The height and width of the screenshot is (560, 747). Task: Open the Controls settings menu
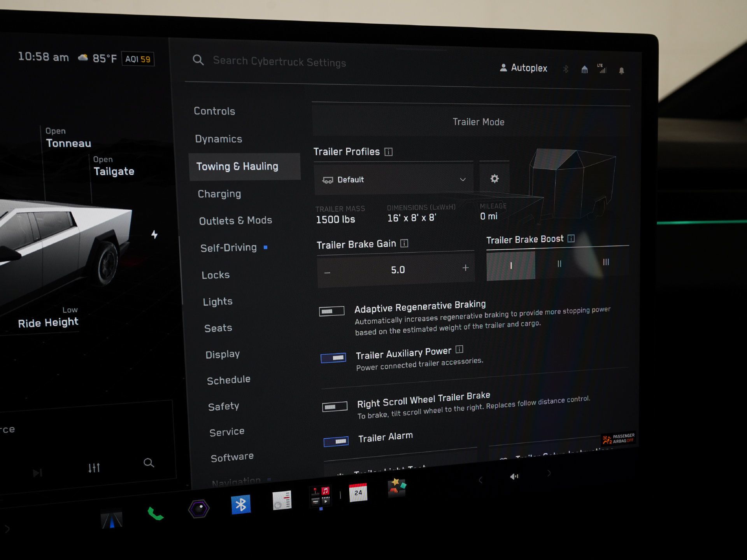(214, 111)
